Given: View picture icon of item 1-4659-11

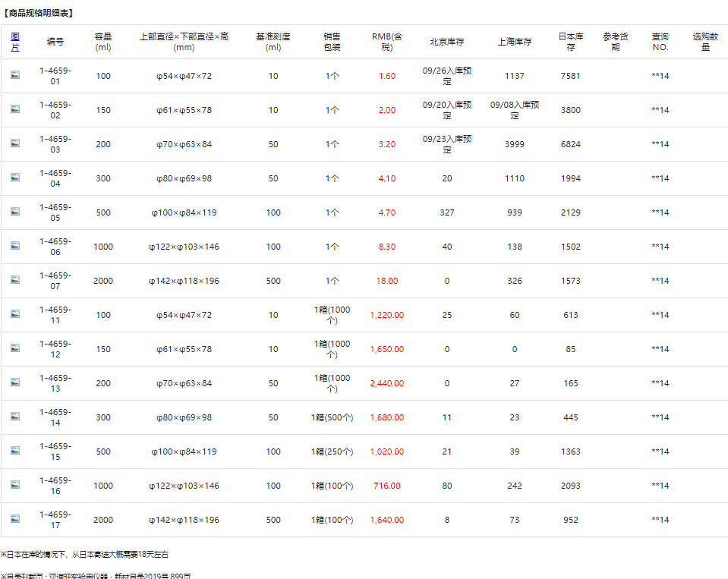Looking at the screenshot, I should tap(15, 314).
